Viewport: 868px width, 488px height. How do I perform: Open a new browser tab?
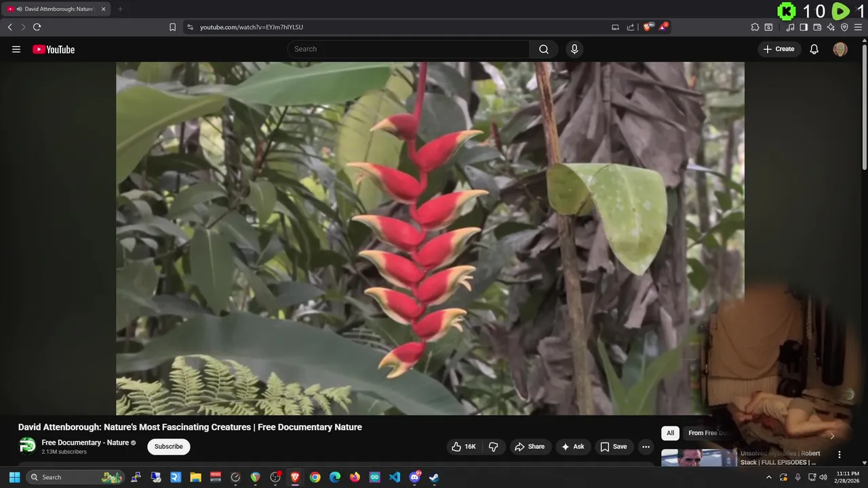pos(120,9)
